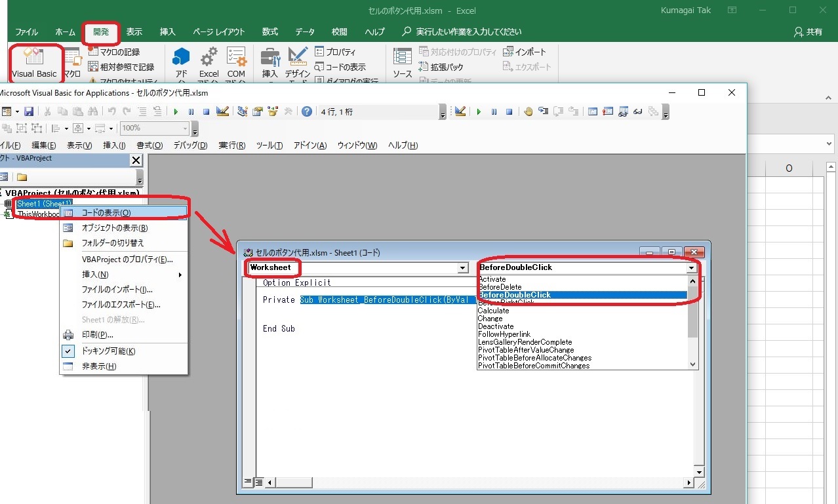
Task: Select column O header in Excel sheet
Action: tap(789, 168)
